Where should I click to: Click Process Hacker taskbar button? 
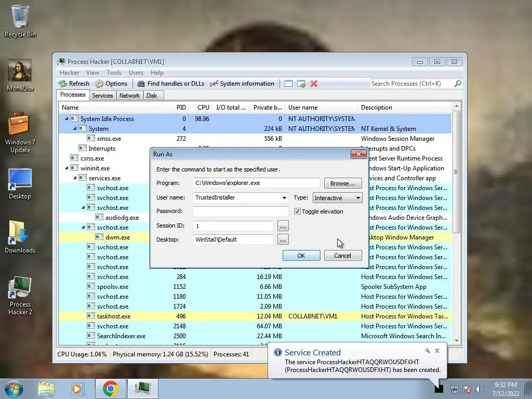142,389
